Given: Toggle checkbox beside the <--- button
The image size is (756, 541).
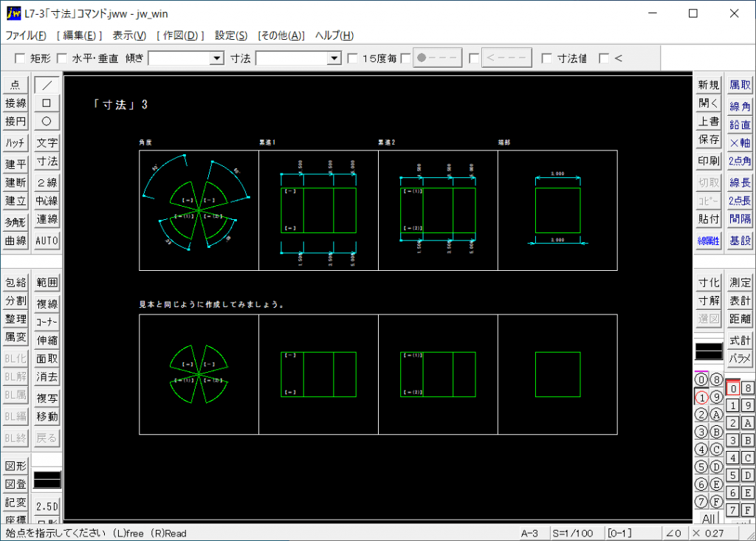Looking at the screenshot, I should tap(475, 58).
